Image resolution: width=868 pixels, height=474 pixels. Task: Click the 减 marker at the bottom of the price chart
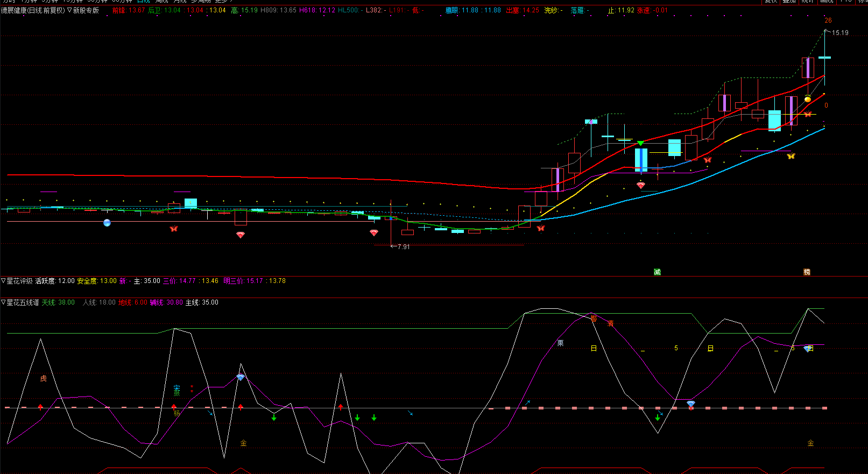[x=657, y=272]
